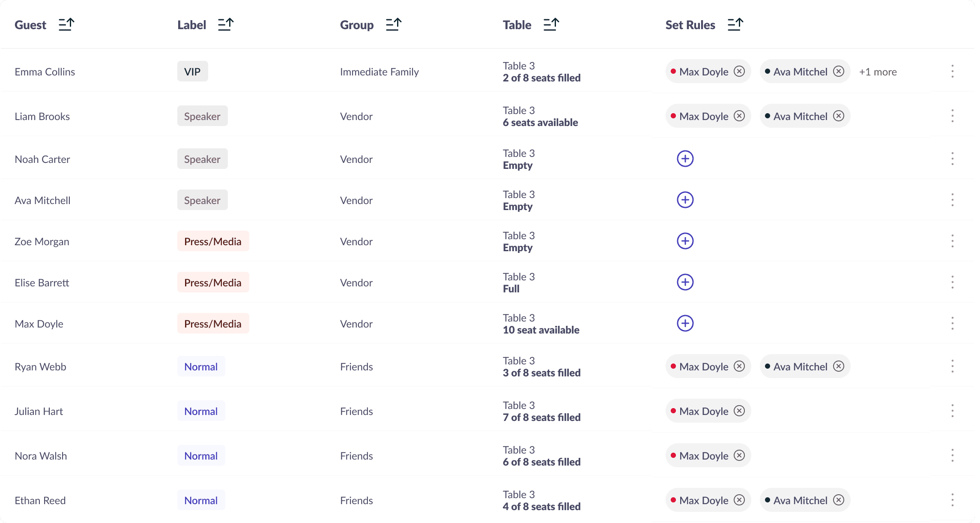The image size is (980, 523).
Task: Open the three-dot menu for Ryan Webb
Action: pyautogui.click(x=953, y=366)
